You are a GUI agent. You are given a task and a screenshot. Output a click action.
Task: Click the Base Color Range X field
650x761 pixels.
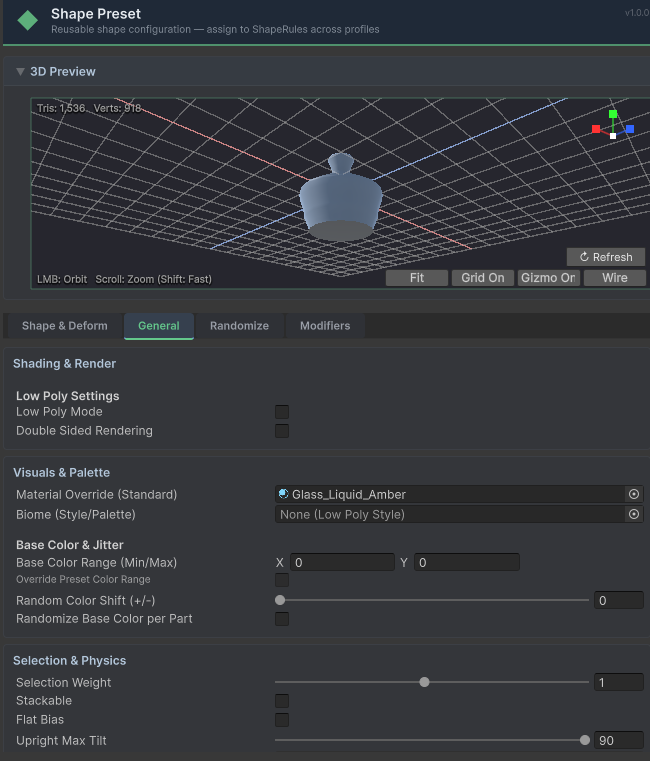[341, 563]
